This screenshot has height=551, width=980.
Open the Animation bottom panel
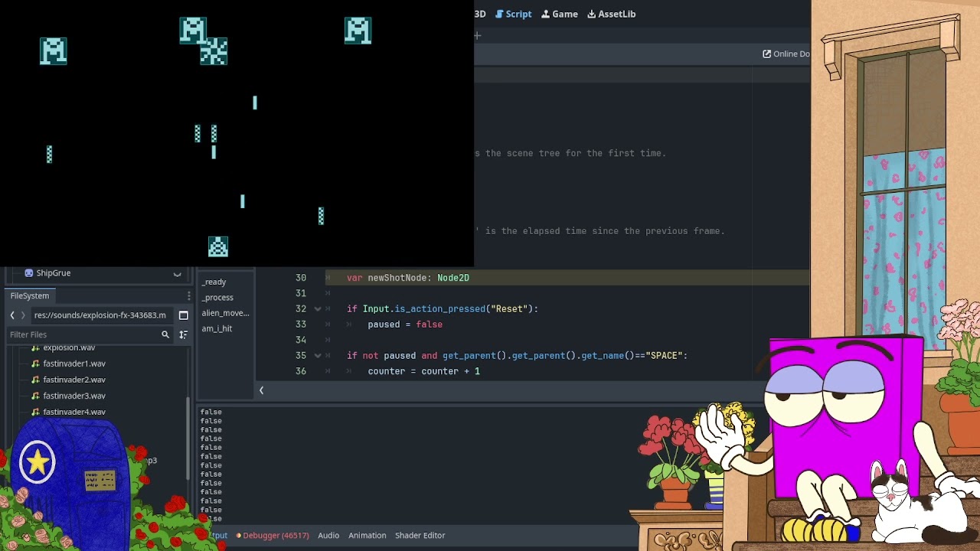[x=367, y=536]
